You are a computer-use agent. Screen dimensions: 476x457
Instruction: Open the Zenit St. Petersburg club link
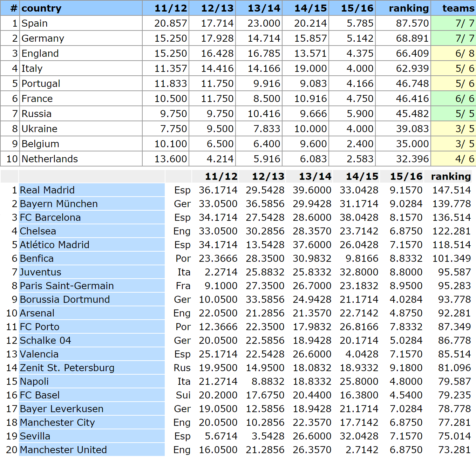point(67,368)
